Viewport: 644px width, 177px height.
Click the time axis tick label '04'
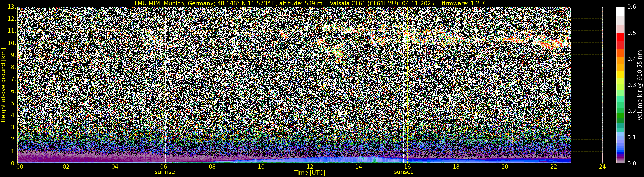(115, 167)
